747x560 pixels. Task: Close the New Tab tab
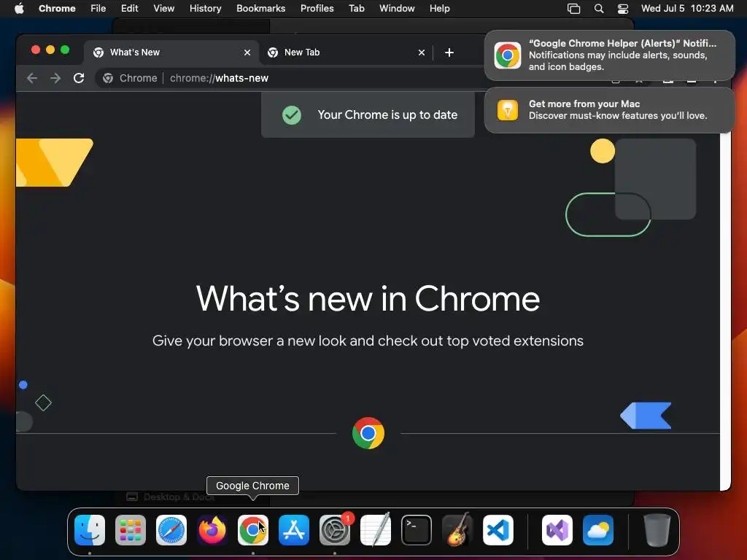[422, 52]
